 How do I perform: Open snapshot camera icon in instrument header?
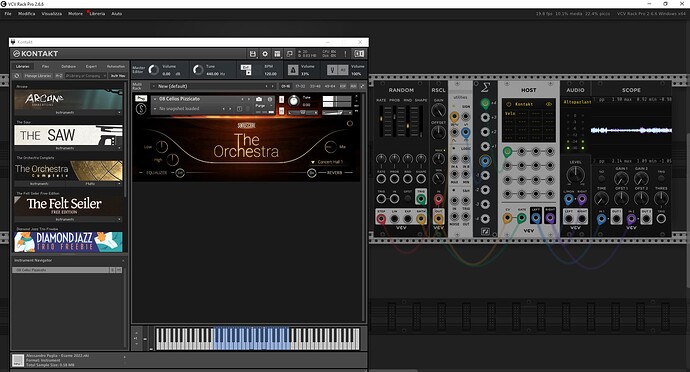point(259,99)
